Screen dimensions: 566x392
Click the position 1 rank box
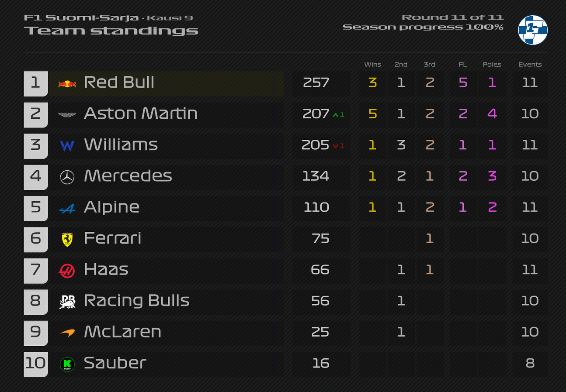click(x=36, y=84)
